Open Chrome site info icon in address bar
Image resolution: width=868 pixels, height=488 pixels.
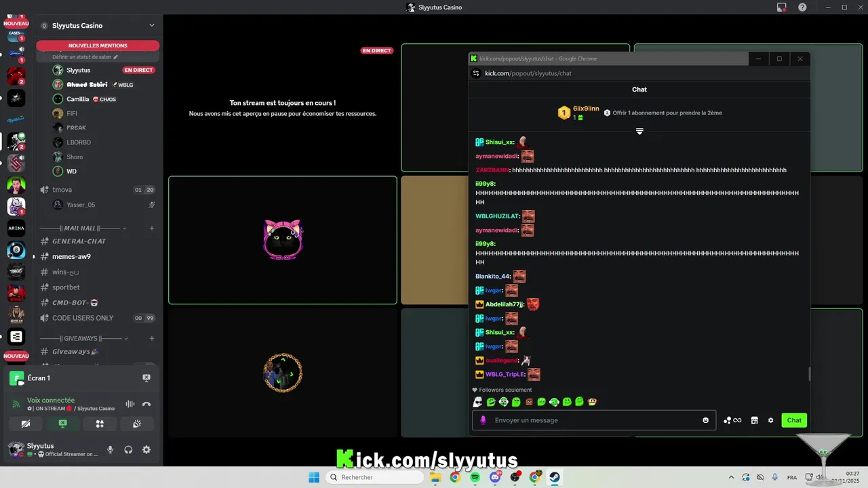point(476,73)
